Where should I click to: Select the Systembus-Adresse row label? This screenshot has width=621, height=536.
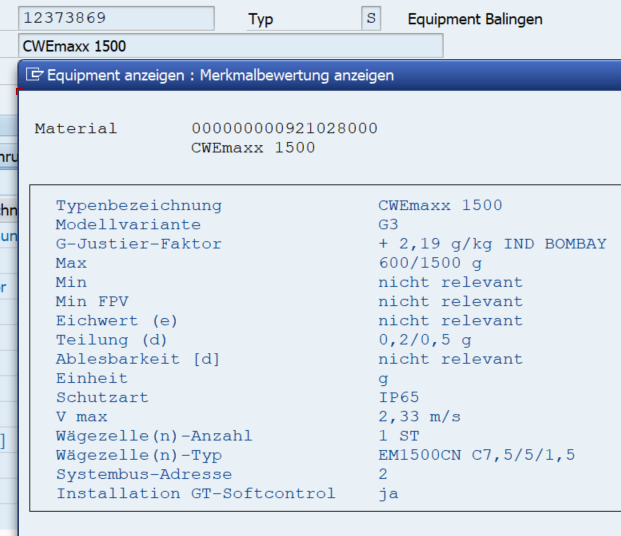pyautogui.click(x=143, y=474)
